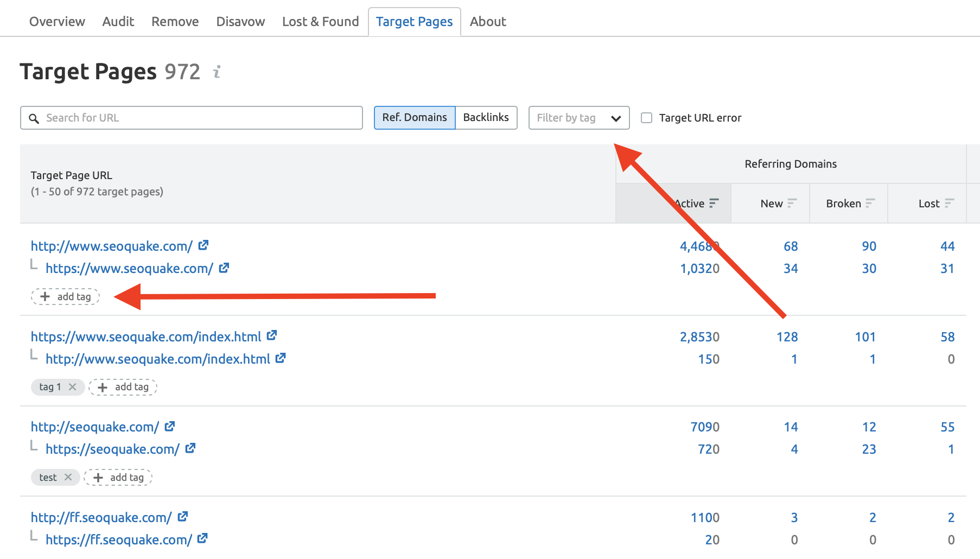Enable the Target URL error checkbox
The image size is (980, 559).
[646, 118]
